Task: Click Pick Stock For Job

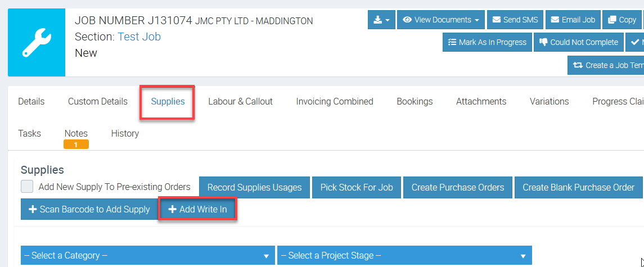Action: coord(357,187)
